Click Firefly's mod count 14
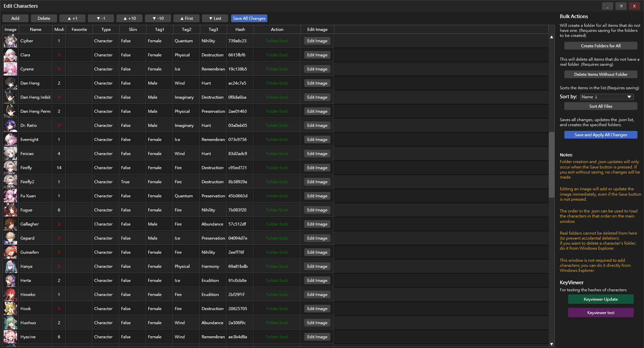Viewport: 644px width, 348px height. 59,168
